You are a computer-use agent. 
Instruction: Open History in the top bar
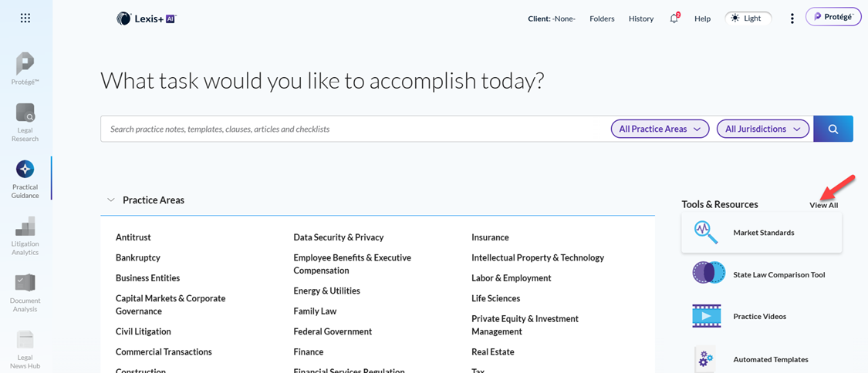[x=641, y=18]
